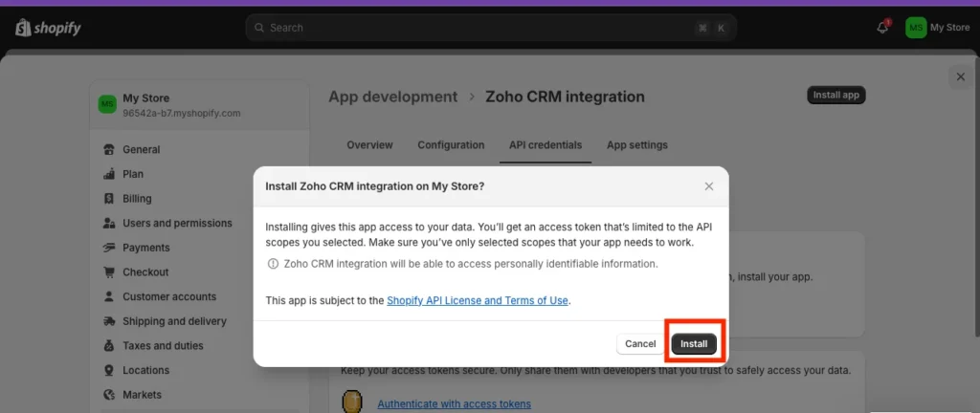
Task: Open the Plan settings icon
Action: point(109,174)
